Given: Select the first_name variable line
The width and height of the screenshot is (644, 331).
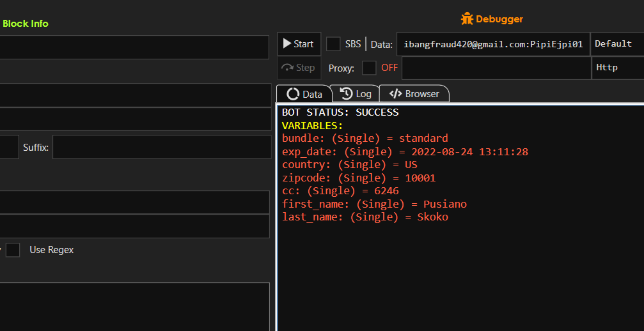Looking at the screenshot, I should (374, 204).
